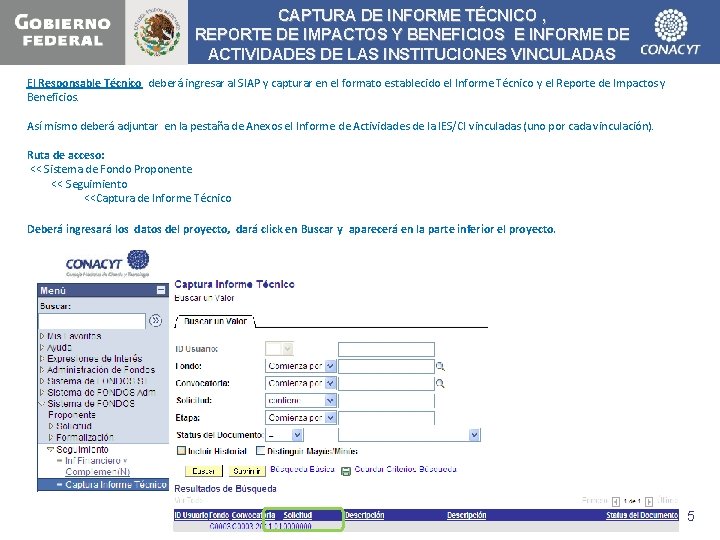Sort by first Descripción column header
This screenshot has height=540, width=720.
tap(365, 515)
